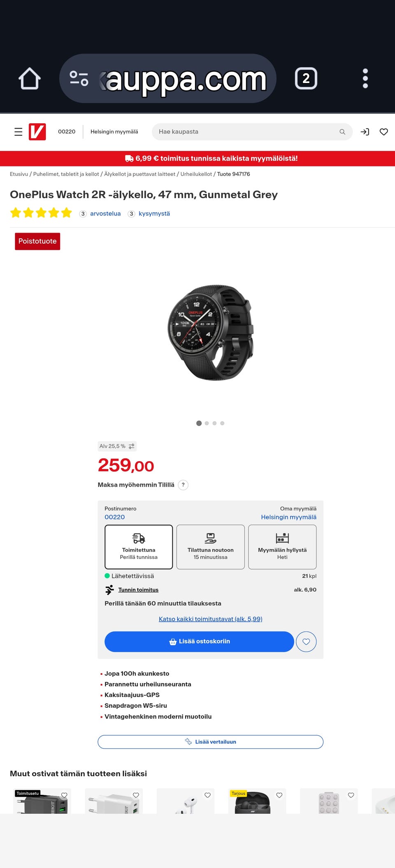Open wishlist heart icon in header
Image resolution: width=395 pixels, height=868 pixels.
click(x=384, y=132)
